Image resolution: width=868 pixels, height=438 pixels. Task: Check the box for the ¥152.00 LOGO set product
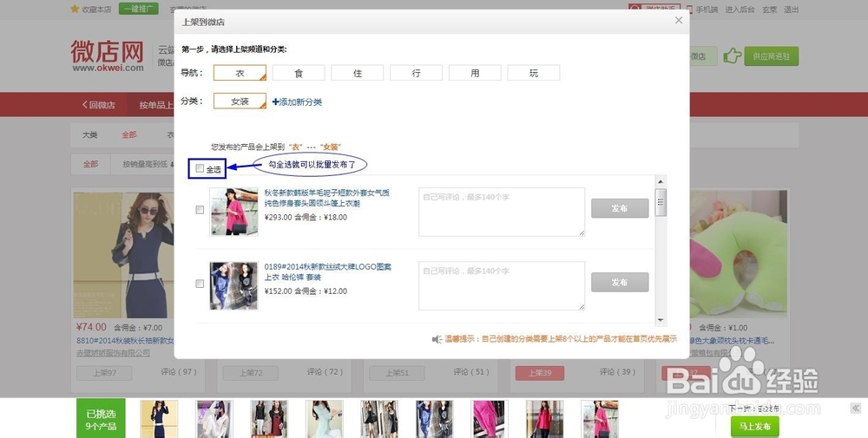(x=200, y=284)
